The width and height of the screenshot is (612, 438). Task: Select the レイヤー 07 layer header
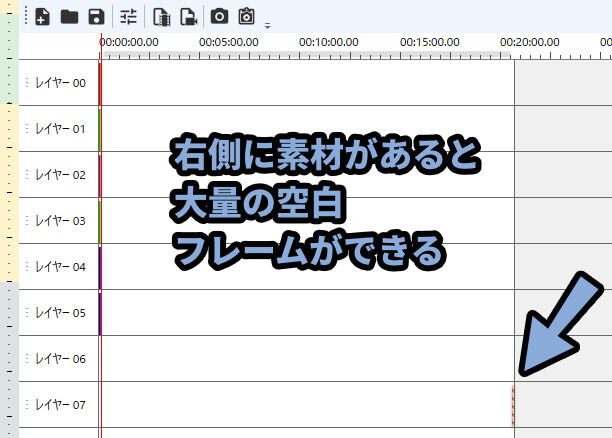click(x=59, y=404)
